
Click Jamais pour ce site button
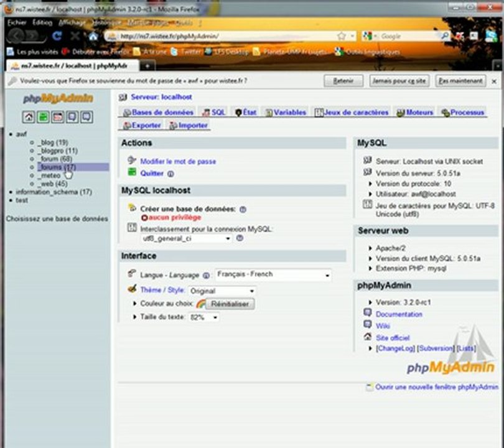399,81
